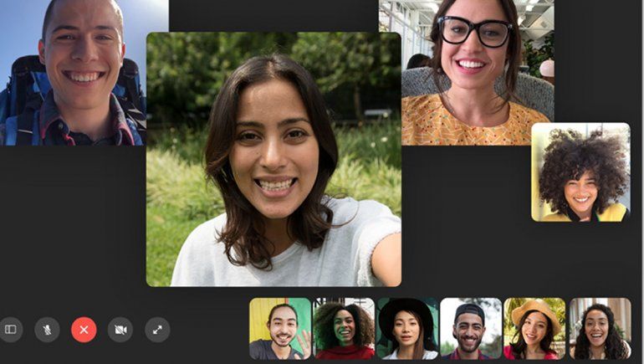644x364 pixels.
Task: Mute the microphone
Action: [x=47, y=330]
